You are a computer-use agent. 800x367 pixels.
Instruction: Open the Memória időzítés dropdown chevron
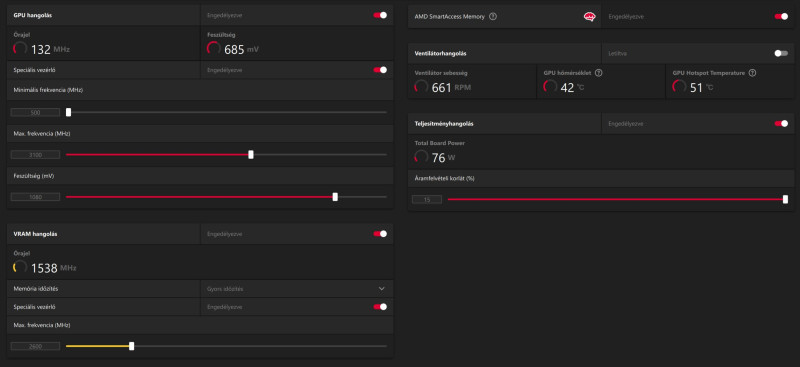pyautogui.click(x=382, y=289)
